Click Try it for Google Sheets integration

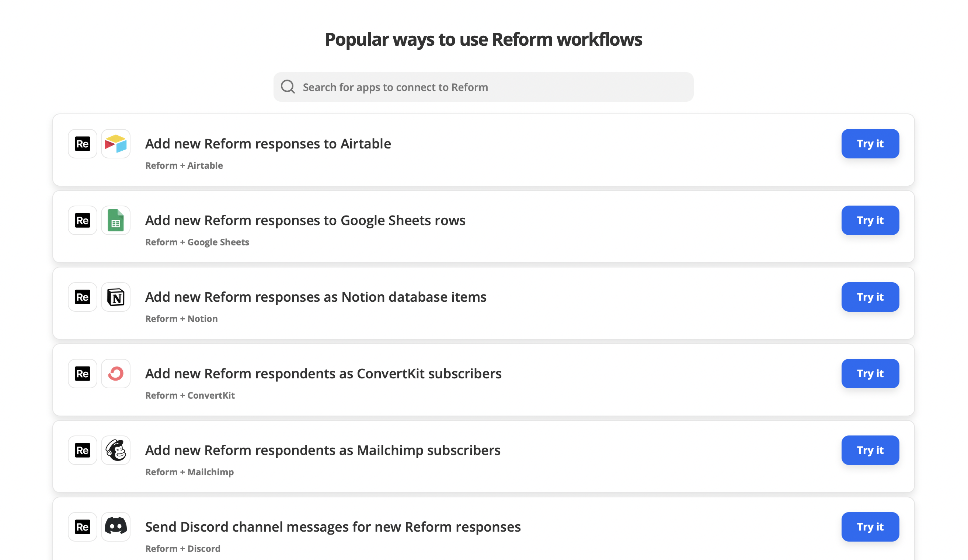pos(870,220)
